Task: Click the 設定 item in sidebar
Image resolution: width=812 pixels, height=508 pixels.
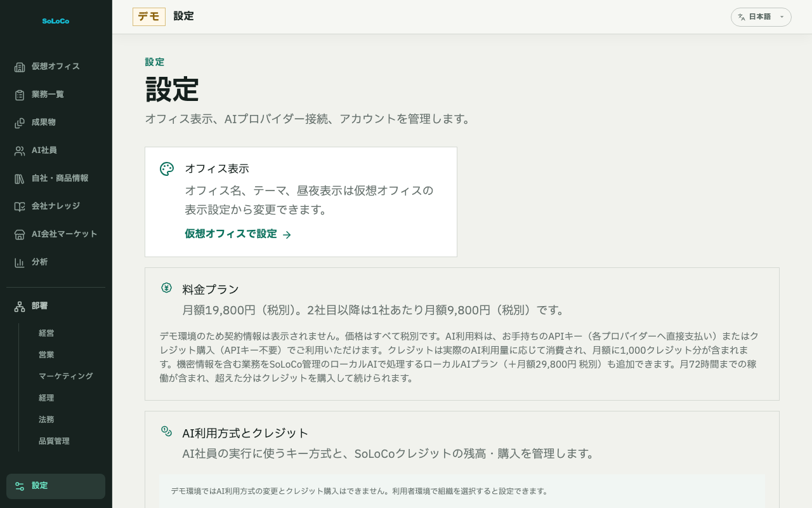Action: (56, 486)
